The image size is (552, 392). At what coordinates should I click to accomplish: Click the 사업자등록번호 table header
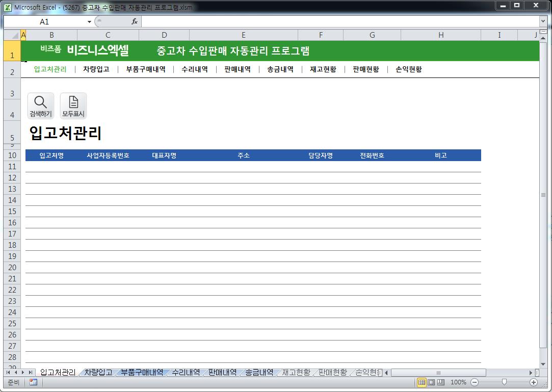pyautogui.click(x=108, y=155)
